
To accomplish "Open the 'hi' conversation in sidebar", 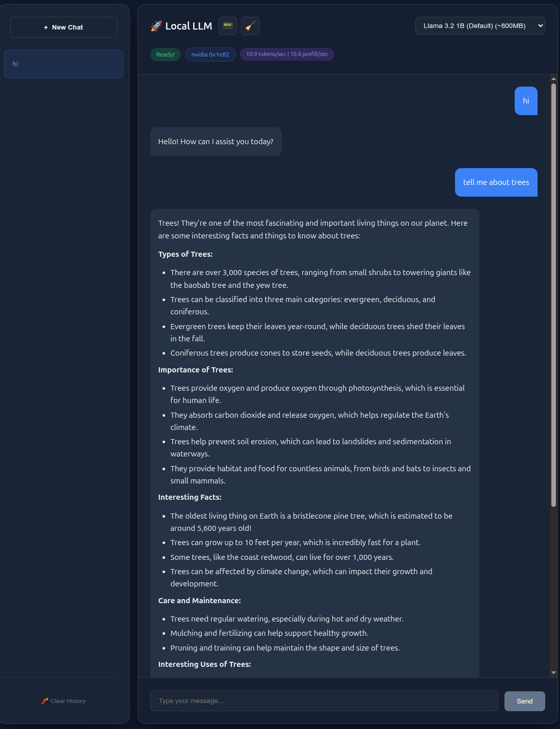I will 64,64.
